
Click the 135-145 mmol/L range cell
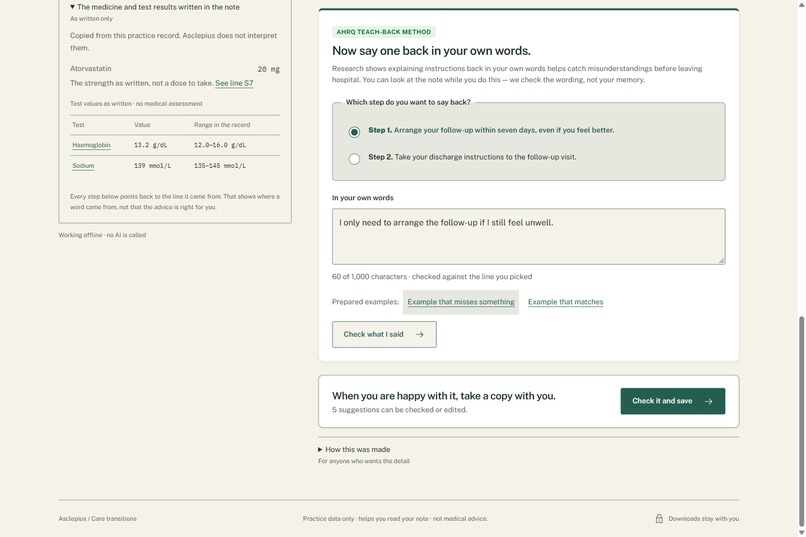[x=219, y=166]
